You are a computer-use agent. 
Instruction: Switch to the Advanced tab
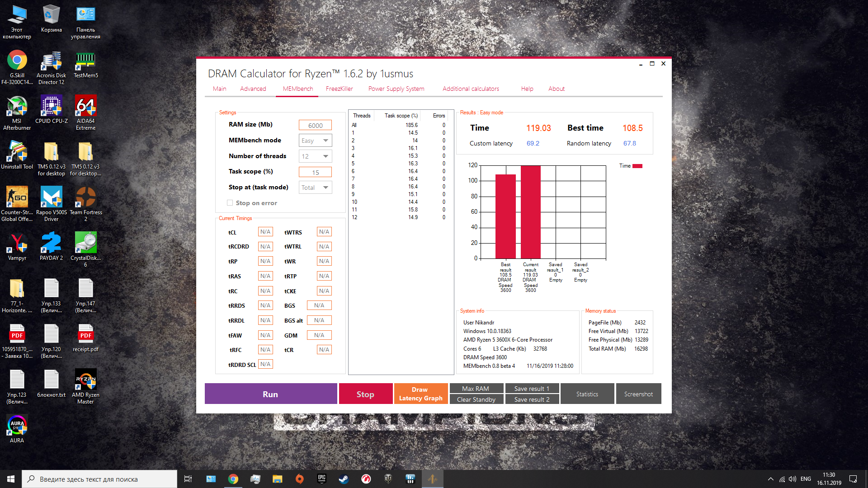tap(253, 89)
